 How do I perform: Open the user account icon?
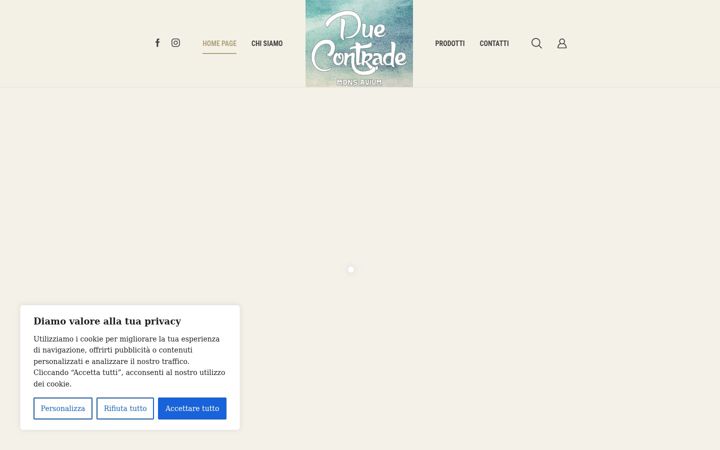tap(562, 43)
